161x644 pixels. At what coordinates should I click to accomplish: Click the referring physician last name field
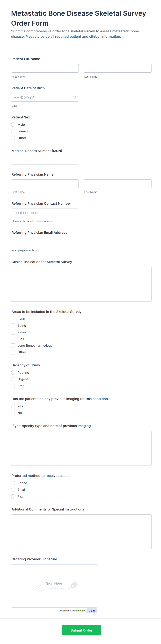pyautogui.click(x=118, y=184)
